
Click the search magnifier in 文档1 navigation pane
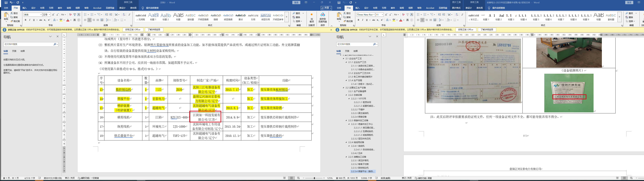55,44
